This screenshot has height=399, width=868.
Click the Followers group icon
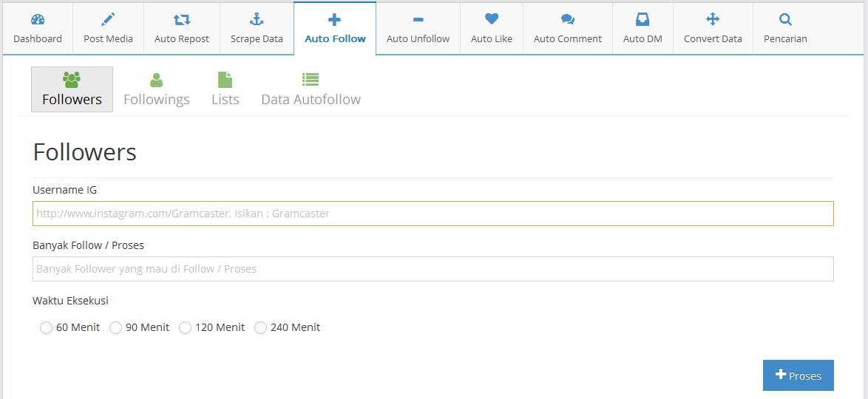[72, 80]
